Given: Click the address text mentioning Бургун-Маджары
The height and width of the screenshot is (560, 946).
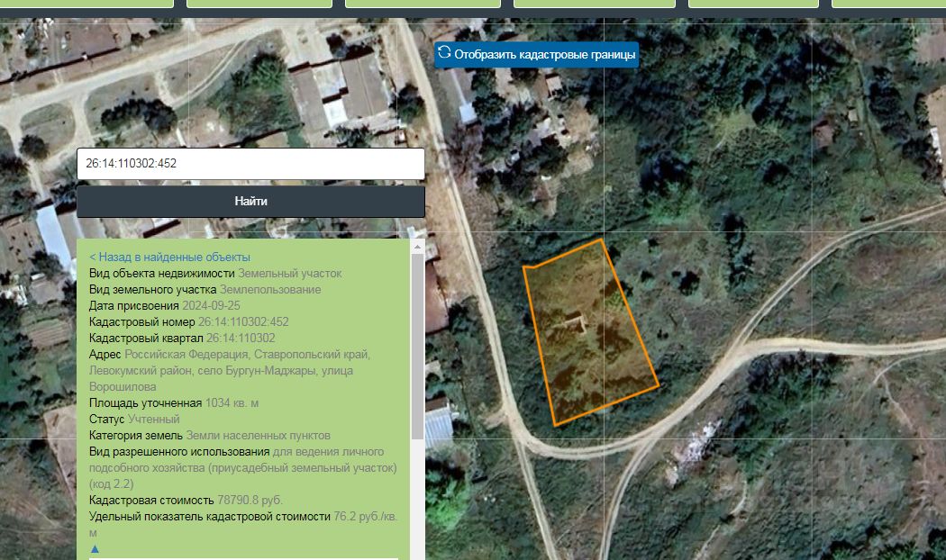Looking at the screenshot, I should pos(229,370).
